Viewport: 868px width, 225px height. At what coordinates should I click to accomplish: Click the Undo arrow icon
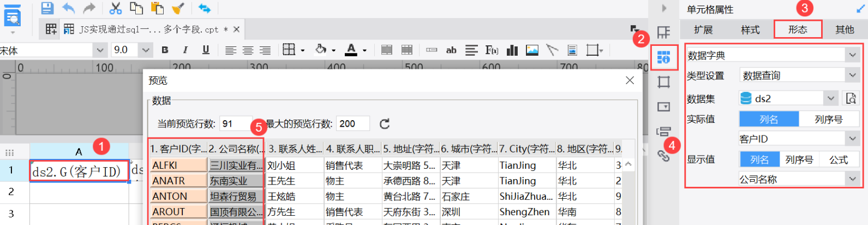click(69, 8)
